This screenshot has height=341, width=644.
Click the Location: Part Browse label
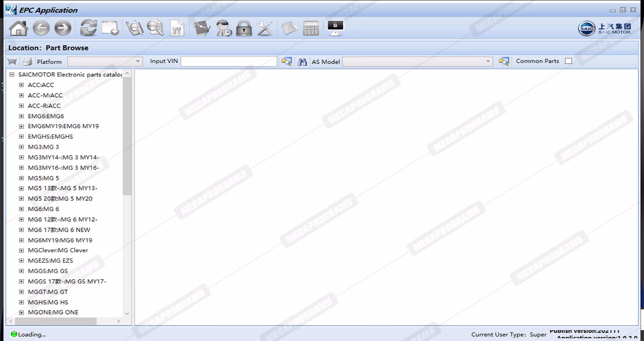coord(48,48)
